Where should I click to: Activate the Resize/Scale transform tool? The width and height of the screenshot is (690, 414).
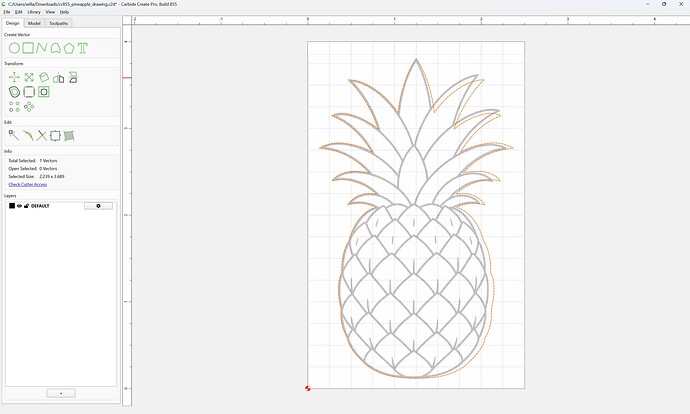(29, 77)
